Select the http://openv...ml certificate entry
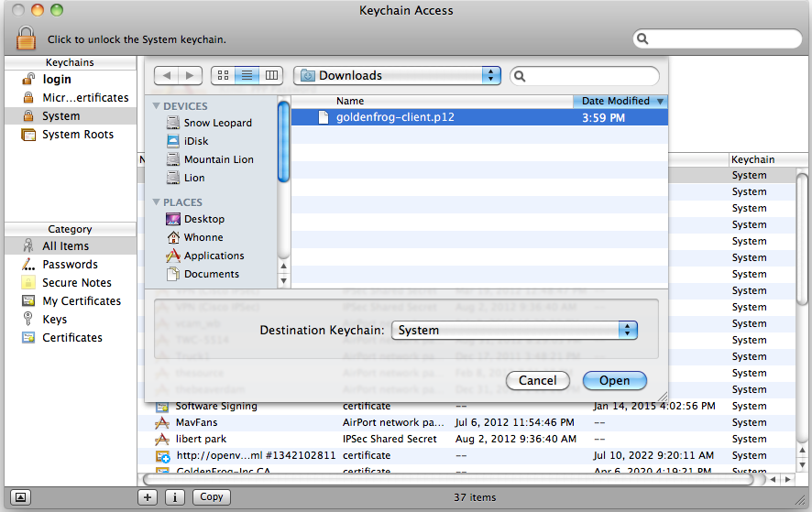This screenshot has height=512, width=812. click(x=466, y=455)
